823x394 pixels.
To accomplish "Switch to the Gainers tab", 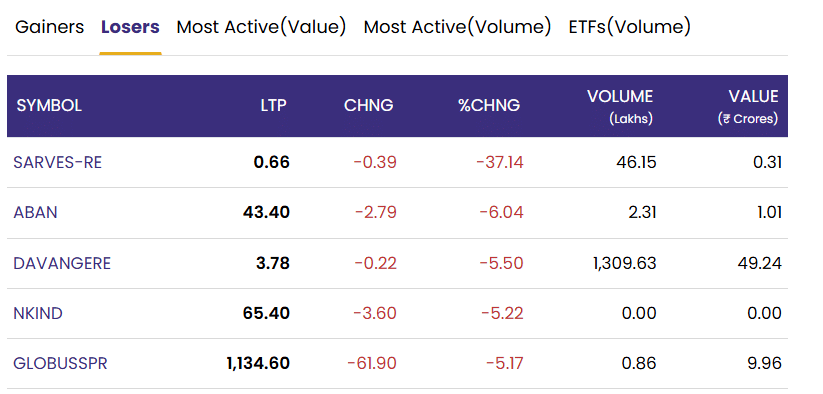I will (49, 27).
